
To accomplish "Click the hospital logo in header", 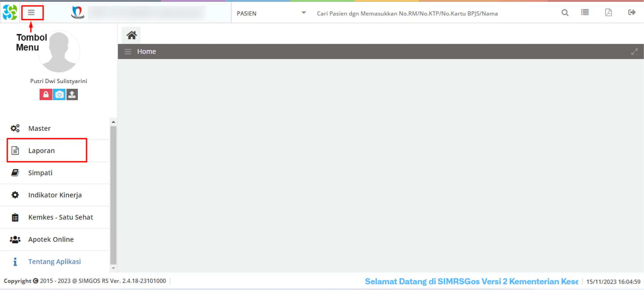I will tap(78, 13).
